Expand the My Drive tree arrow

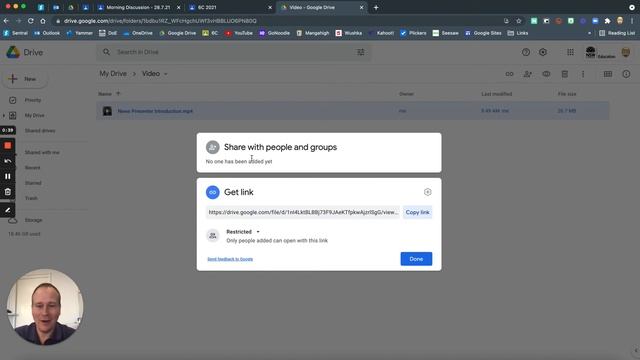point(4,116)
